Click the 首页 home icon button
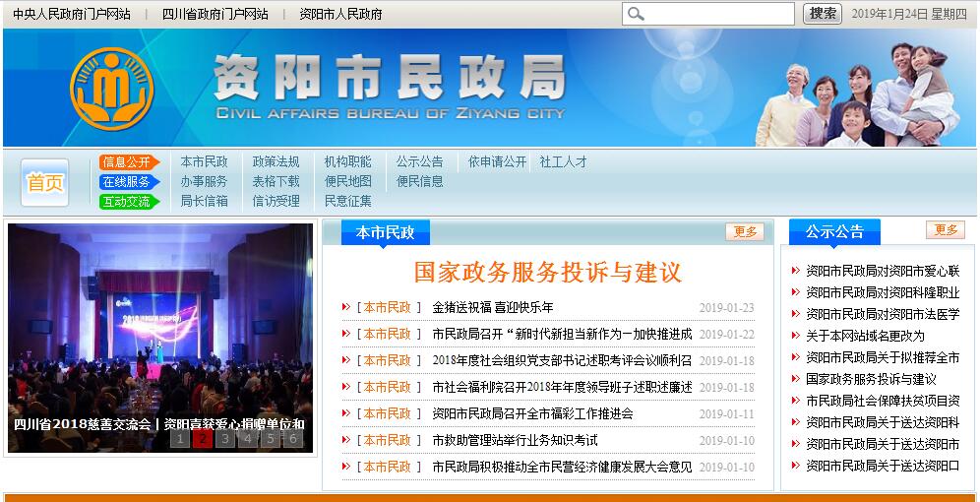 click(x=45, y=182)
